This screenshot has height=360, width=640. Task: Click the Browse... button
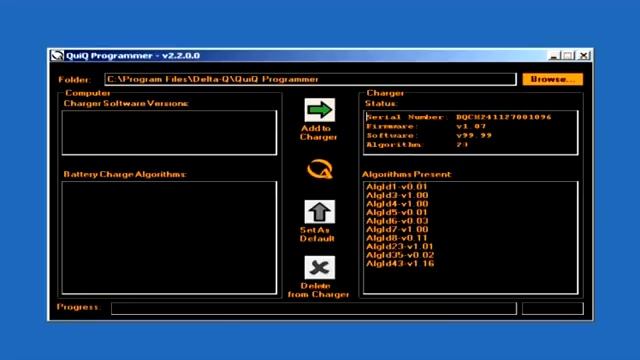click(x=553, y=79)
